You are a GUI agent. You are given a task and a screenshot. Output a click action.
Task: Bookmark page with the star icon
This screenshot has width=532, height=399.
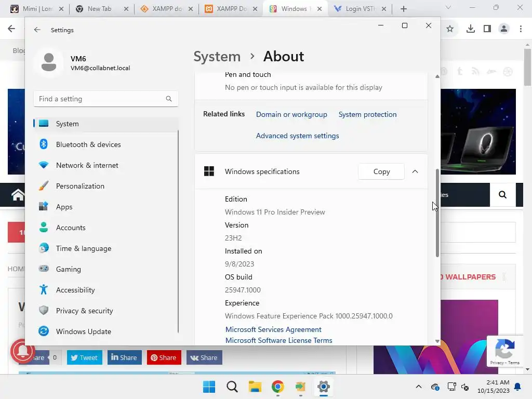pyautogui.click(x=450, y=29)
